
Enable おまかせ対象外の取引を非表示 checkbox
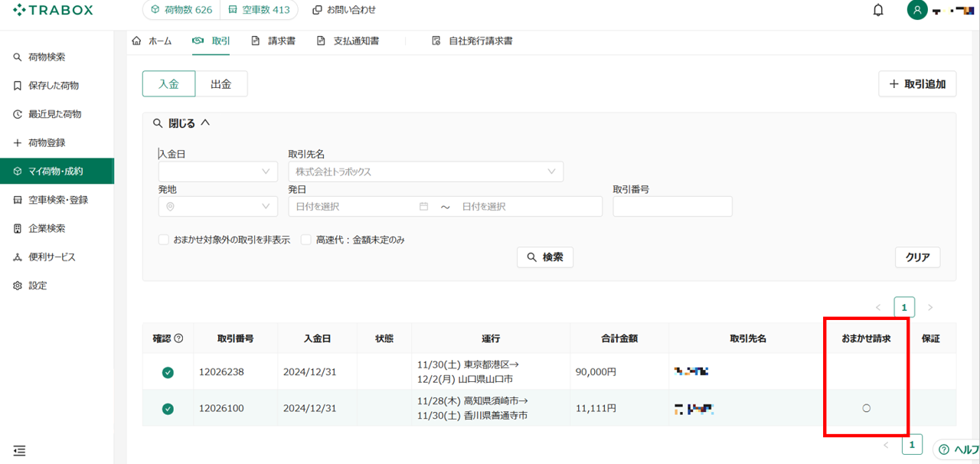[164, 240]
